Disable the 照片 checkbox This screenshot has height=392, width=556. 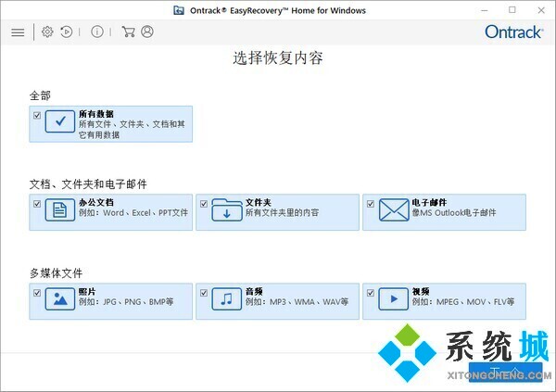click(x=37, y=293)
